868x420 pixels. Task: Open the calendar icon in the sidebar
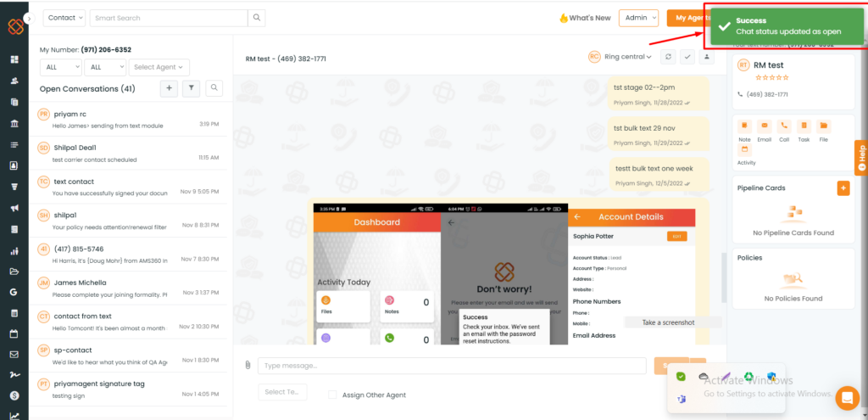14,334
